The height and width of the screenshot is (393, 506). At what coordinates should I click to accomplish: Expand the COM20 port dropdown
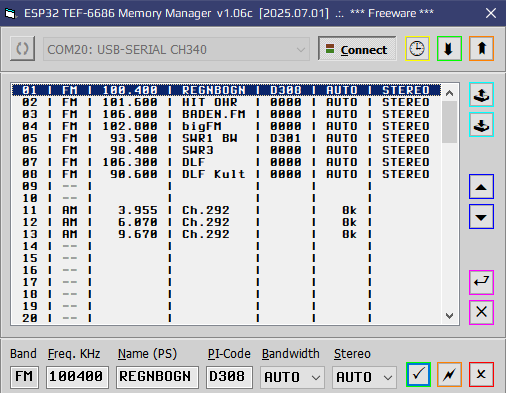(176, 49)
